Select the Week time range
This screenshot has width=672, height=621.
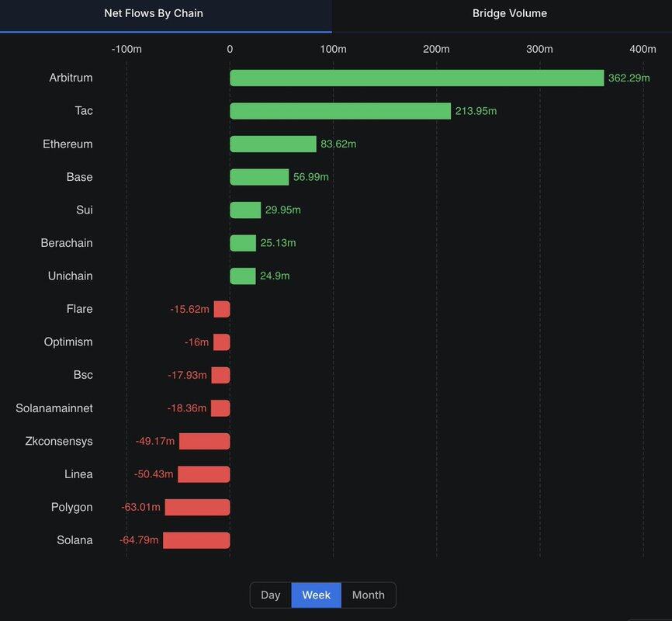pos(317,595)
